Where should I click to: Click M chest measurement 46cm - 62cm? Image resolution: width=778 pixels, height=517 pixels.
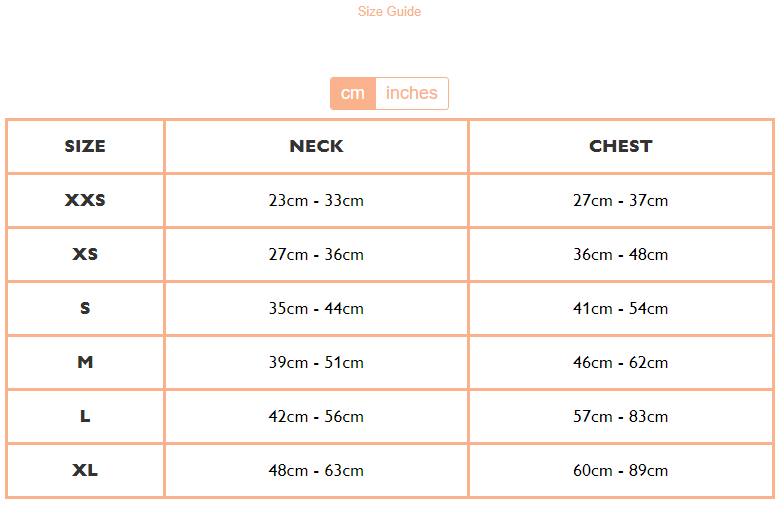pos(620,362)
